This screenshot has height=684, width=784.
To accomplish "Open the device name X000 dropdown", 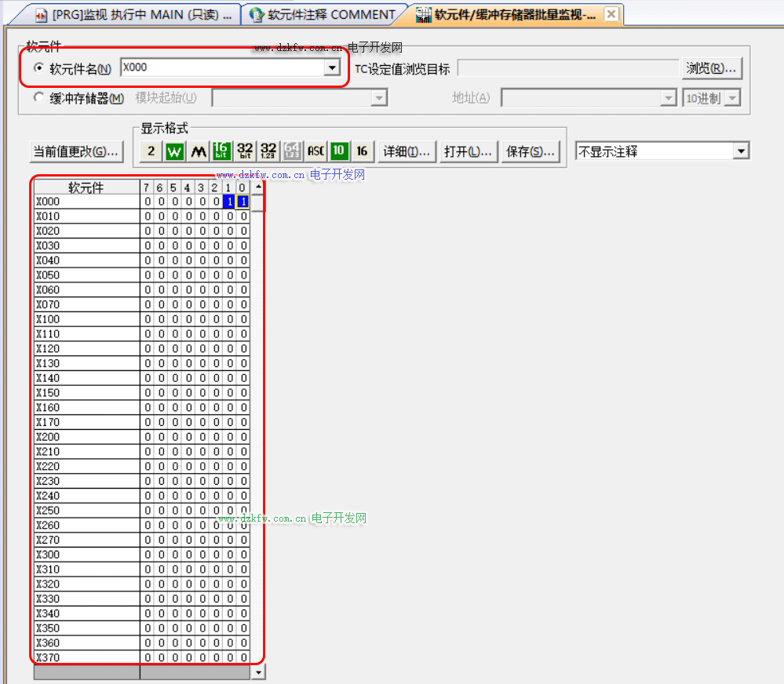I will point(331,68).
